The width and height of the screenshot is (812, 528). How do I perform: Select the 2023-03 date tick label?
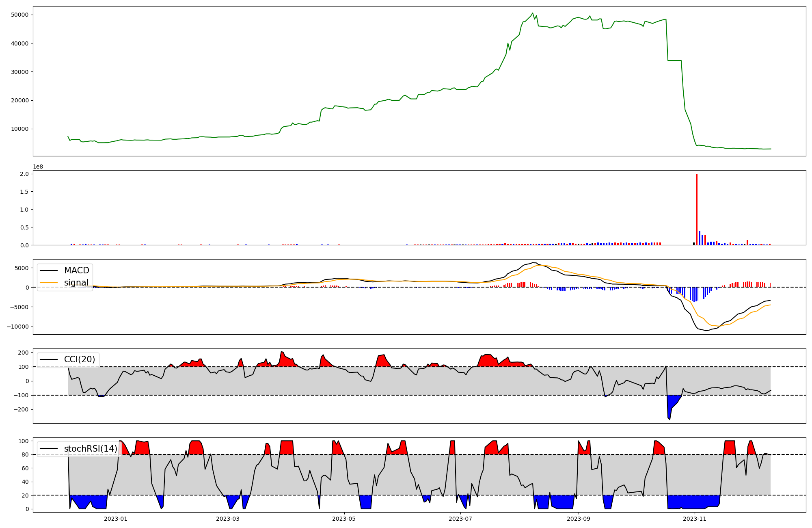click(228, 519)
